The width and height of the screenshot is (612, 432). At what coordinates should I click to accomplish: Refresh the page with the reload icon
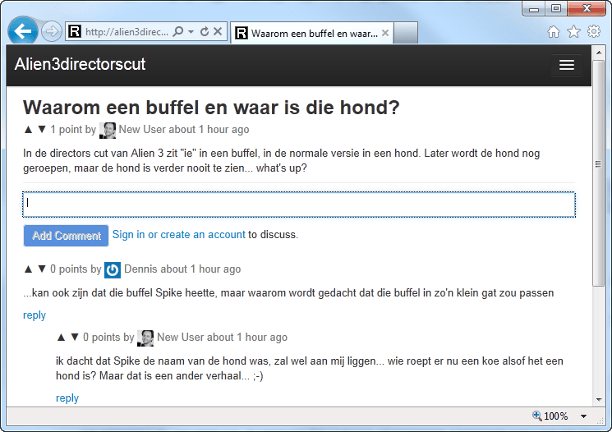click(205, 32)
